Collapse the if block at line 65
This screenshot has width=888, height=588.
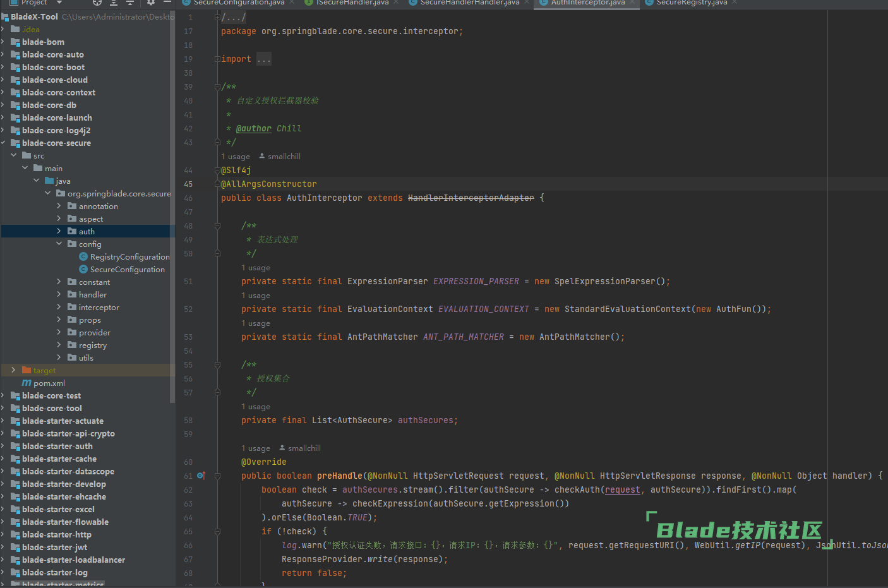point(217,531)
